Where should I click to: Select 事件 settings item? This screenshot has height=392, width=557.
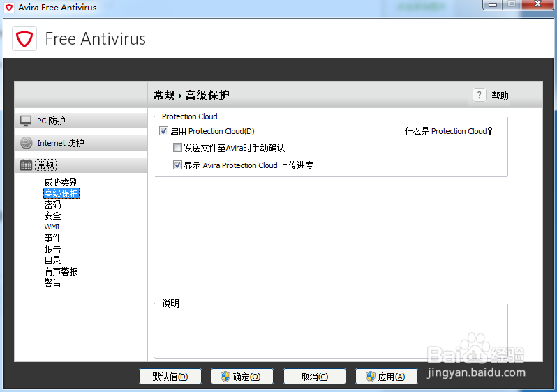[52, 238]
